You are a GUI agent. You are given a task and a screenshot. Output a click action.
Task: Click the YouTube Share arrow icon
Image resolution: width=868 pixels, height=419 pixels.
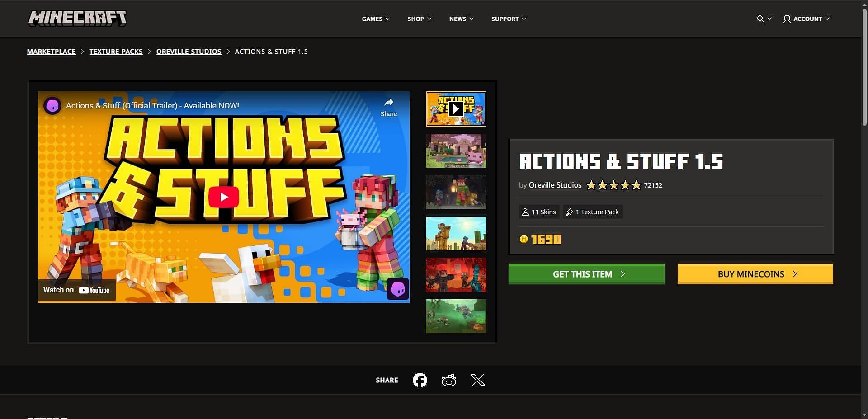coord(389,107)
